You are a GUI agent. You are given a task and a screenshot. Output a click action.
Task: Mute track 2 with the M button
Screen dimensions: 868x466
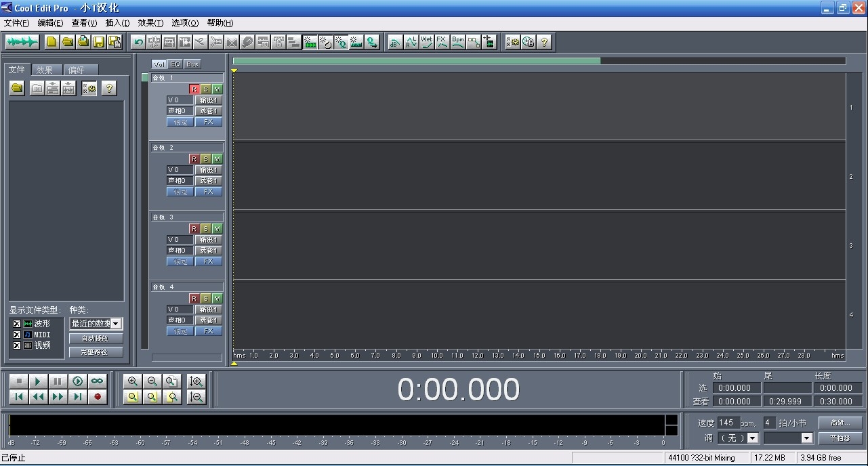point(217,159)
